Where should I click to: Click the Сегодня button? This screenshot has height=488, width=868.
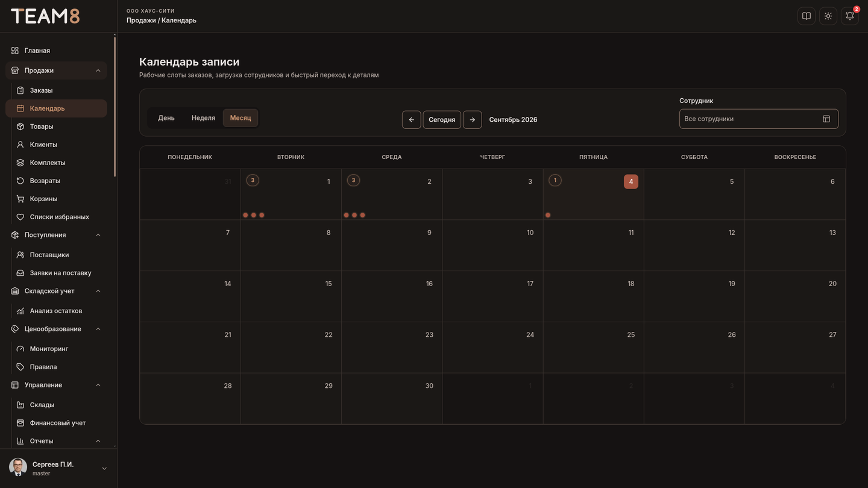point(442,119)
